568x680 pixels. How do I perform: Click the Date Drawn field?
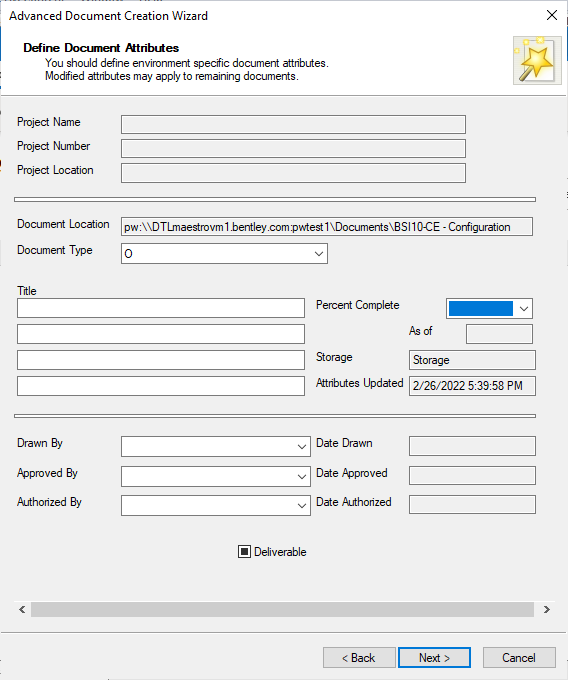coord(472,446)
